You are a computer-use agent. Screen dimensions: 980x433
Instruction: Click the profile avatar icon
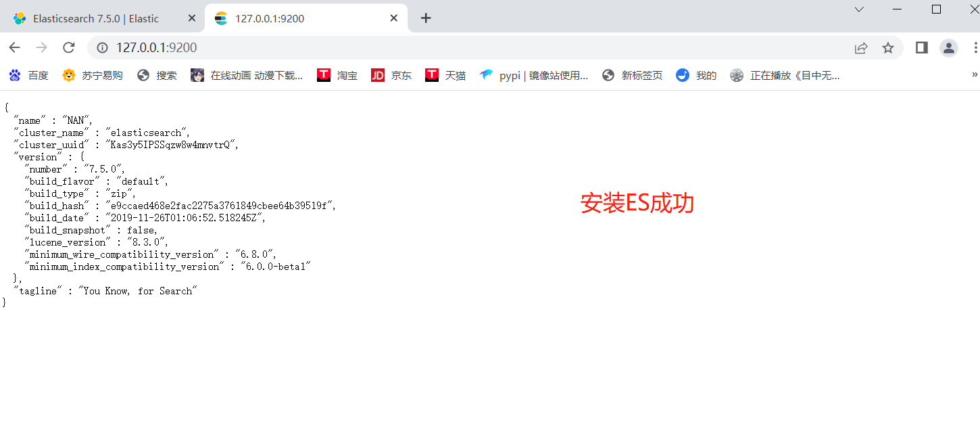point(948,47)
